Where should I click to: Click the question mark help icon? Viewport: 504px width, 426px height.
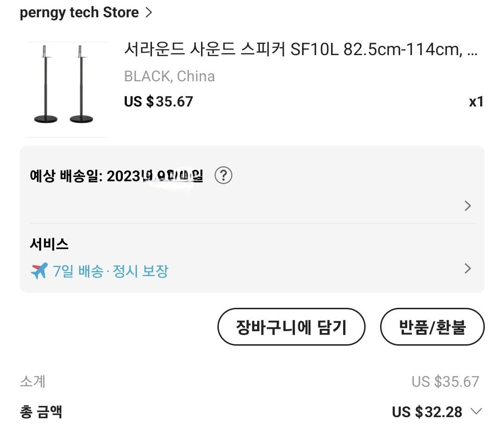coord(223,176)
